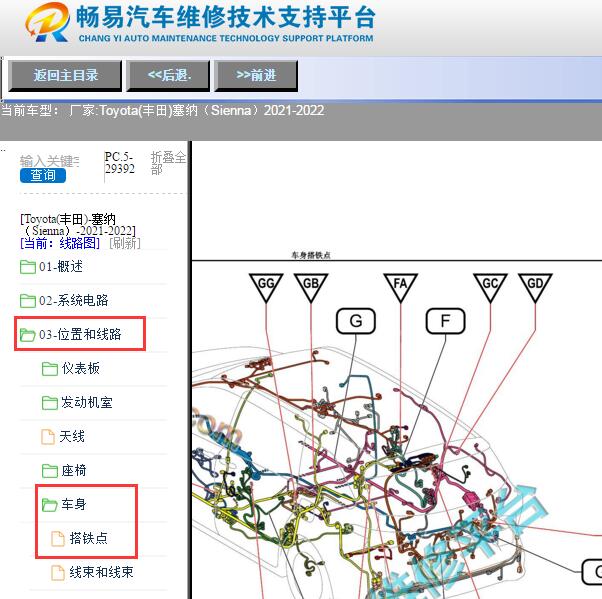Screen dimensions: 602x599
Task: Collapse the 车身 folder icon
Action: pos(50,505)
